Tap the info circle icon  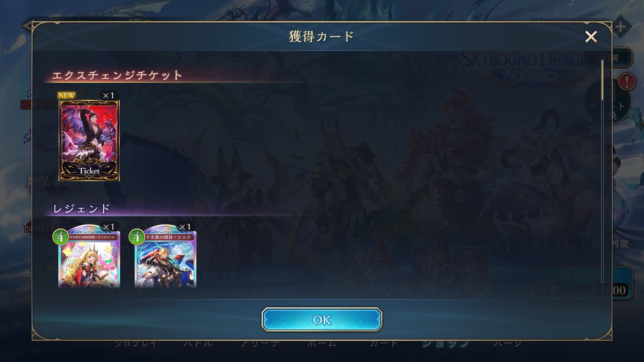coord(507,249)
